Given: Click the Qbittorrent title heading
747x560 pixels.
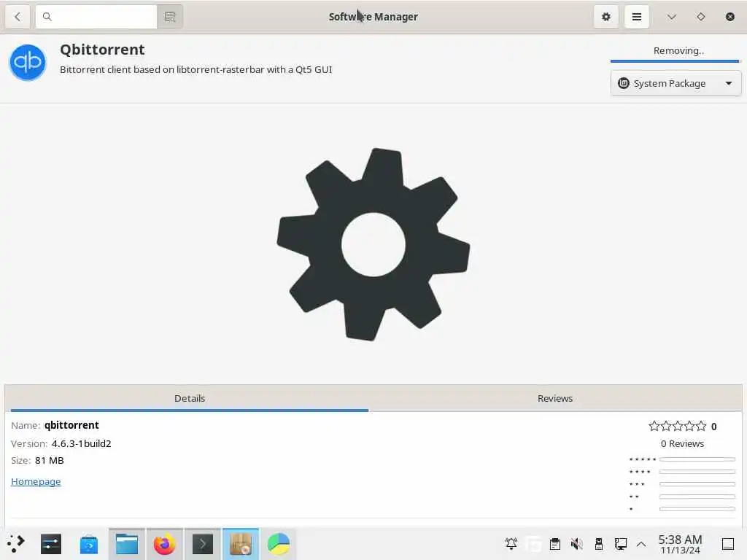Looking at the screenshot, I should click(102, 50).
